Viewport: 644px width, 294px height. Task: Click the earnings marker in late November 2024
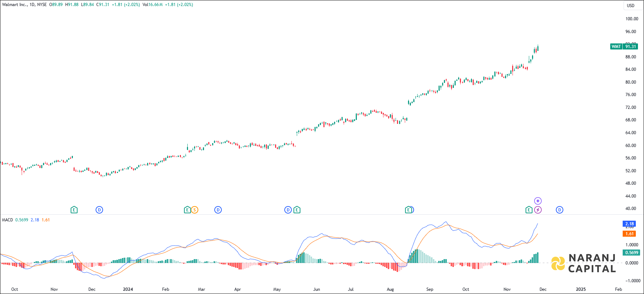529,210
